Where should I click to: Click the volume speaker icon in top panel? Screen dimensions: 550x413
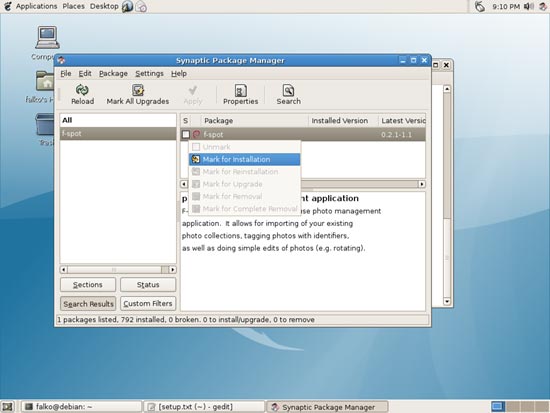pyautogui.click(x=529, y=6)
